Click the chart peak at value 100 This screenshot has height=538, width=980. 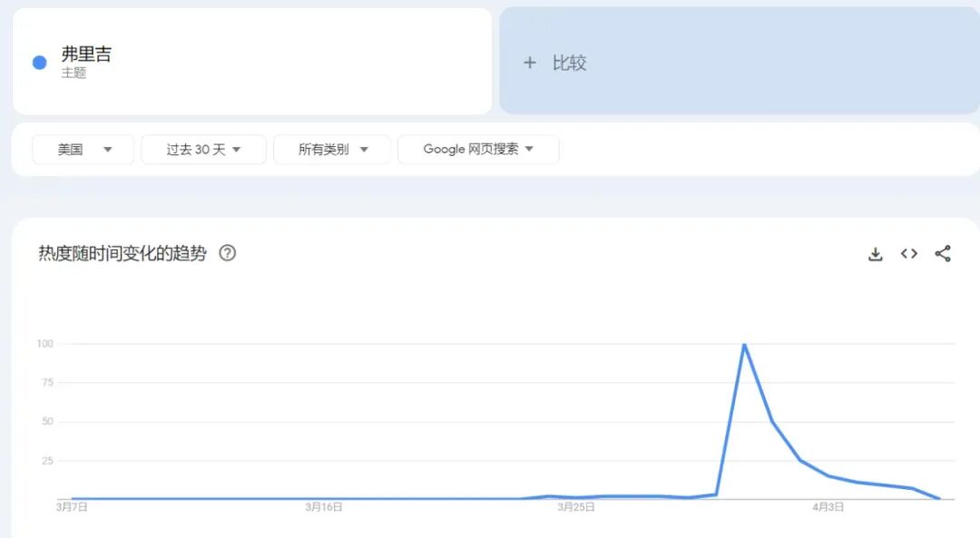click(744, 344)
